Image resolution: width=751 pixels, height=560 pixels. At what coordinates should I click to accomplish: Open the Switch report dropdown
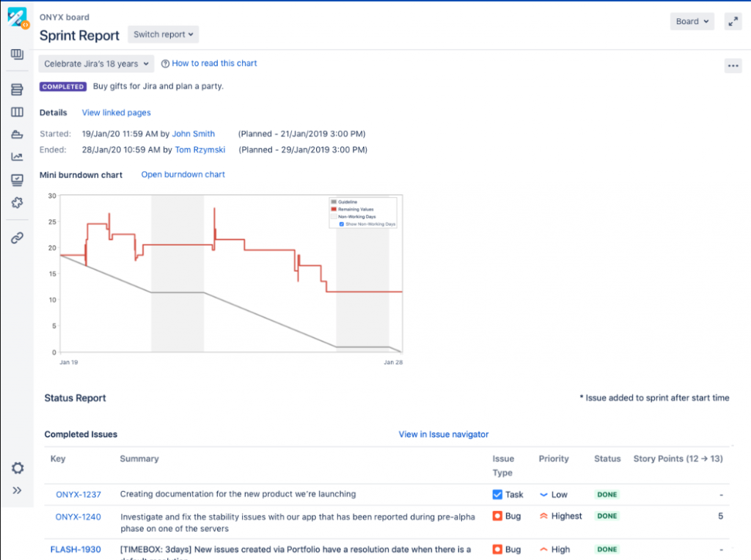coord(163,34)
